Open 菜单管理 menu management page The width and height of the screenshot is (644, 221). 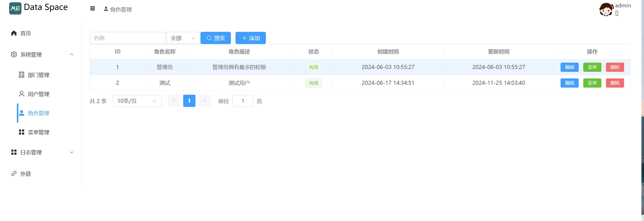(x=38, y=132)
